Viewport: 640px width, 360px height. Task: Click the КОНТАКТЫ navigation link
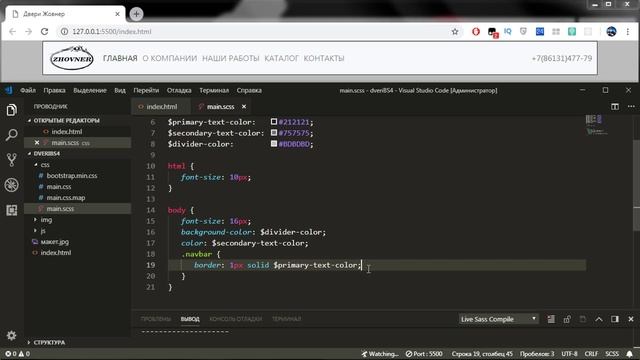324,58
